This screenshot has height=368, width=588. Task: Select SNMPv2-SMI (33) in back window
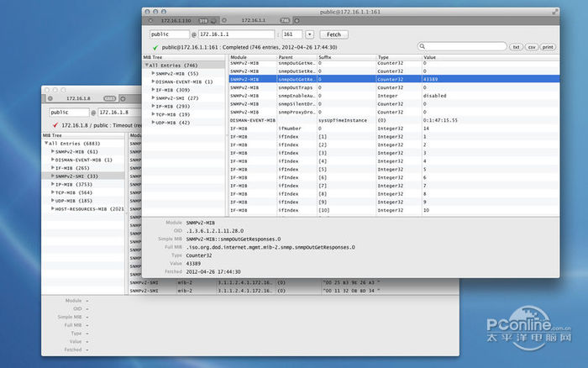coord(76,176)
